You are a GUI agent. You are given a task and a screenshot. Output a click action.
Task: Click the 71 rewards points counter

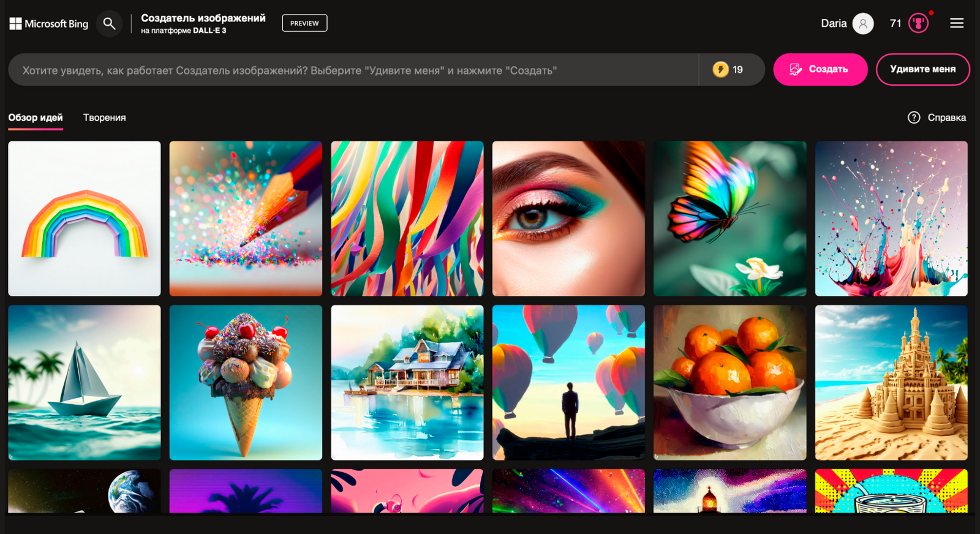(895, 24)
